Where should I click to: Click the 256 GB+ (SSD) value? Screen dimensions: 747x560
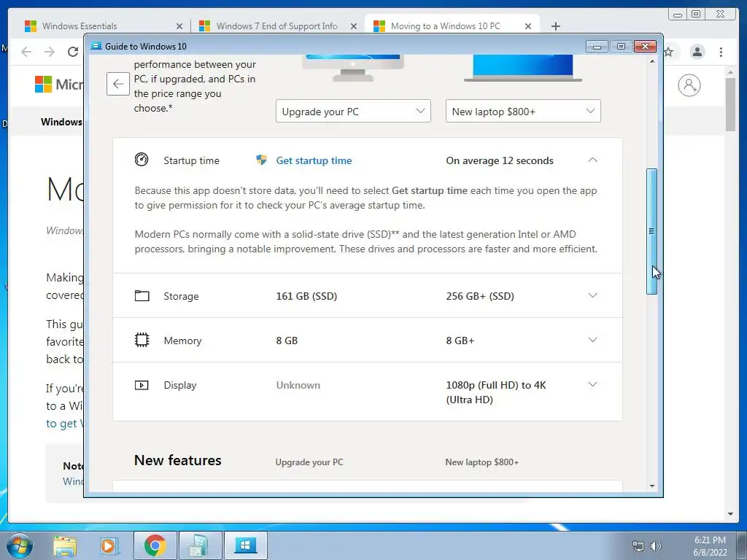pos(480,296)
